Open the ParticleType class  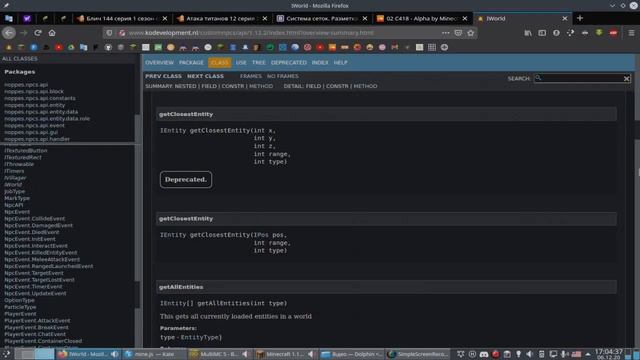[20, 307]
